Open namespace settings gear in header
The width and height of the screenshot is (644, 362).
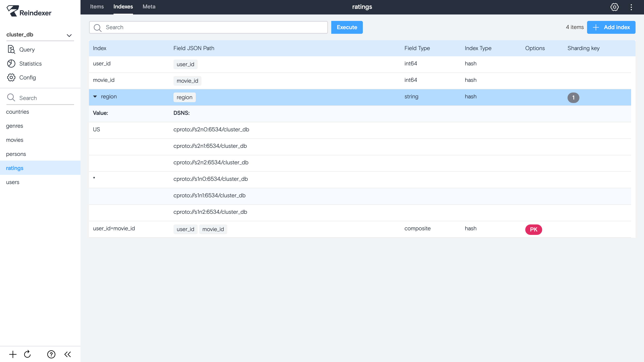[614, 7]
